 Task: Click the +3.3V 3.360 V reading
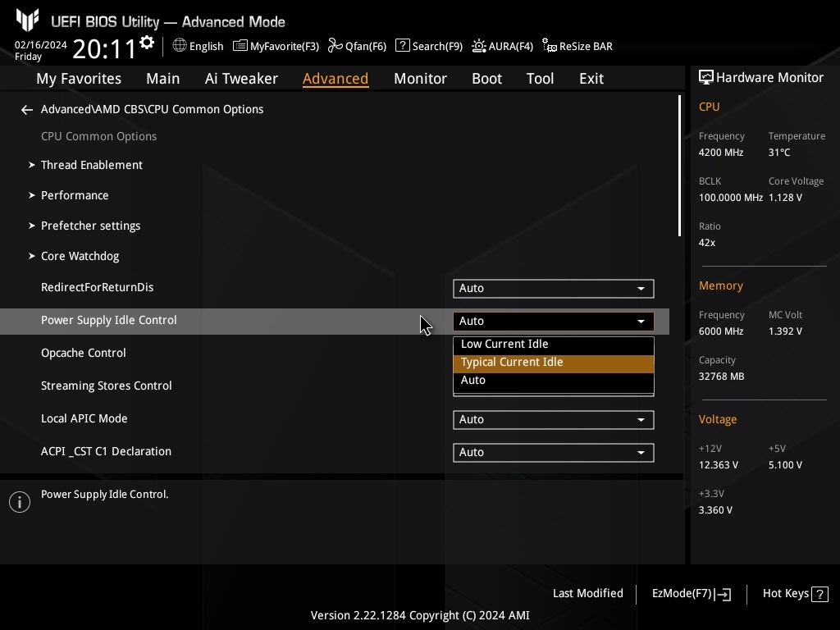pyautogui.click(x=715, y=510)
